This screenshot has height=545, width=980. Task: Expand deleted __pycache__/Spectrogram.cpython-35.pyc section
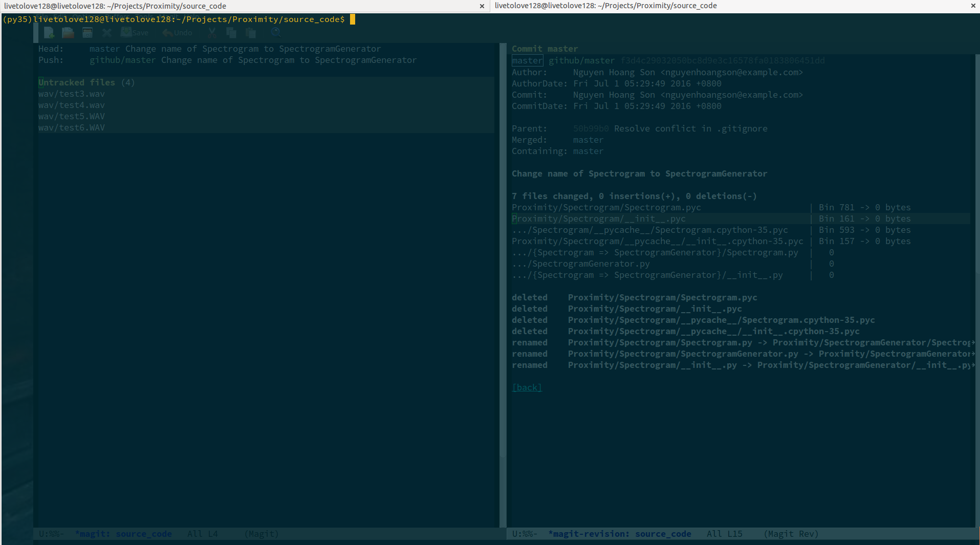tap(693, 320)
